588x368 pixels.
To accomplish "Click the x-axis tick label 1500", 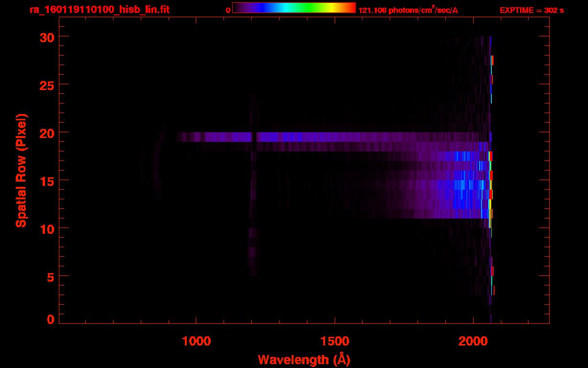I will pos(335,341).
